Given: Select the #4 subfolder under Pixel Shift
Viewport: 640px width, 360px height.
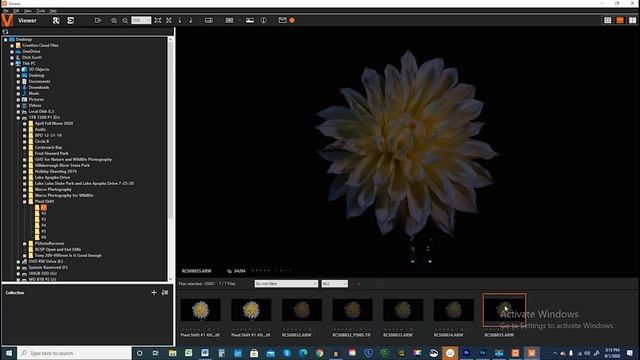Looking at the screenshot, I should (x=44, y=225).
